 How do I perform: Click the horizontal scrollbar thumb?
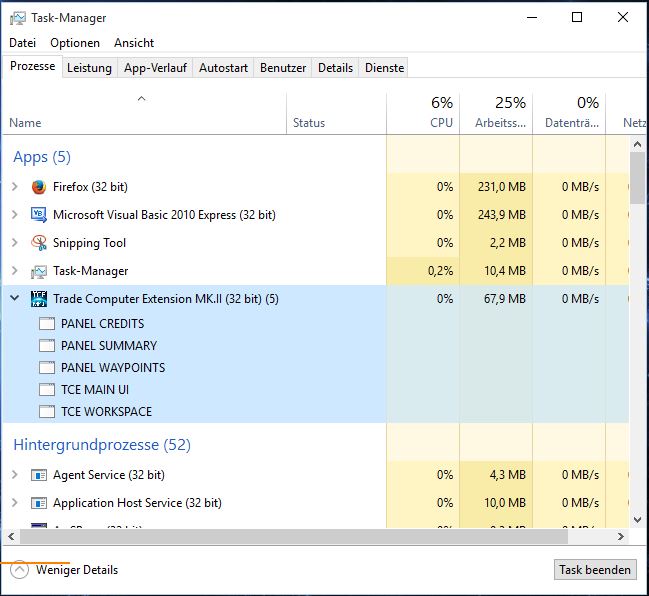(294, 537)
